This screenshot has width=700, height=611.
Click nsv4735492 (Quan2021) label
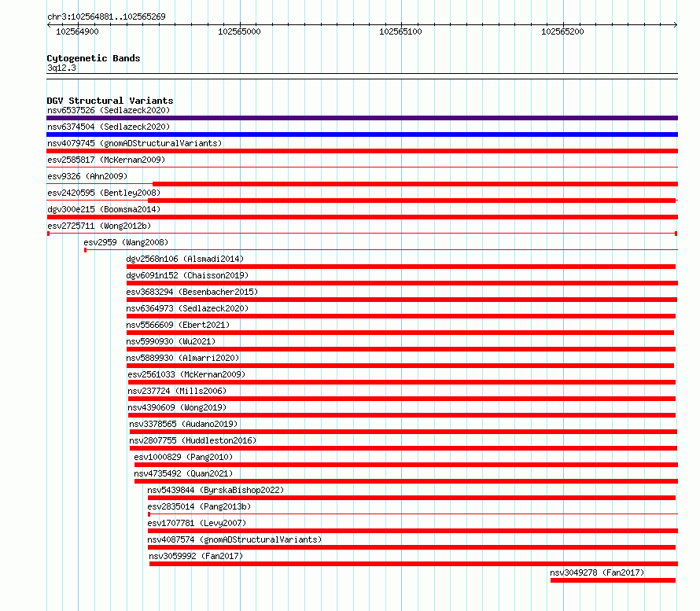click(183, 473)
